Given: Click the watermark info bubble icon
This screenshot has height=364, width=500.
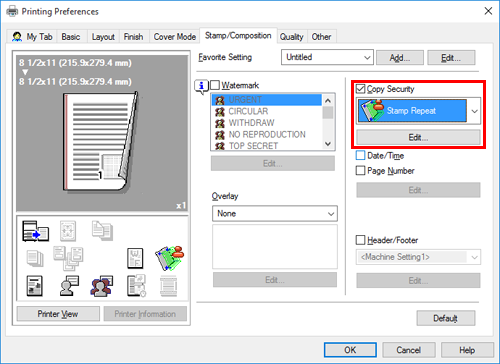Looking at the screenshot, I should pos(201,86).
